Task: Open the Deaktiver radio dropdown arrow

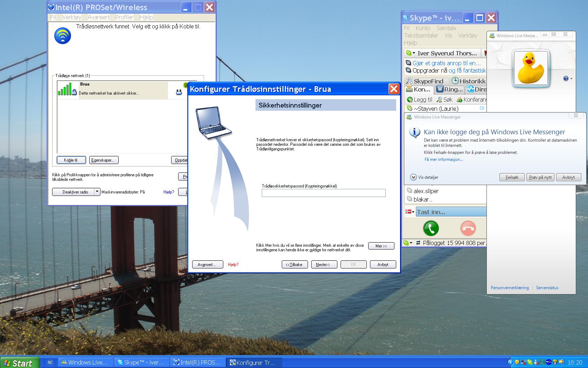Action: click(97, 192)
